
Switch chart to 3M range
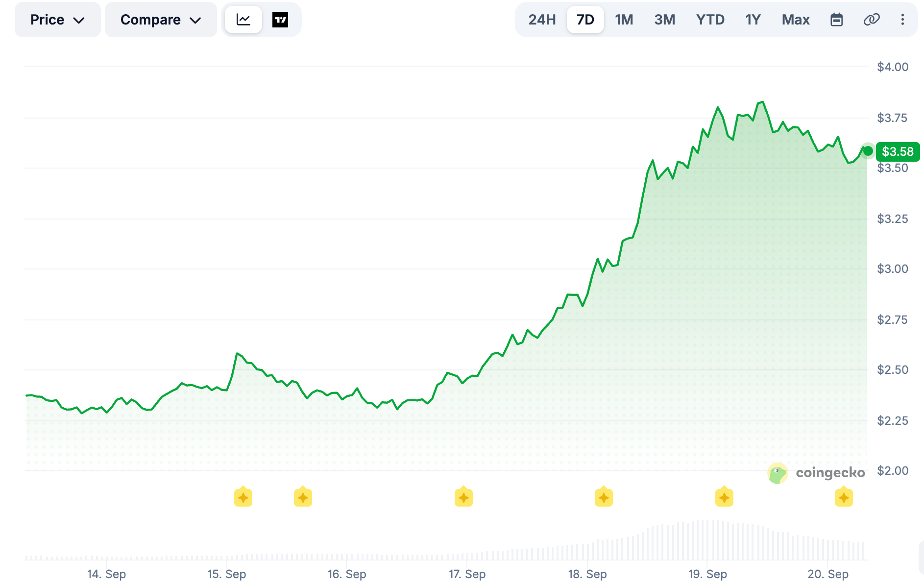664,20
